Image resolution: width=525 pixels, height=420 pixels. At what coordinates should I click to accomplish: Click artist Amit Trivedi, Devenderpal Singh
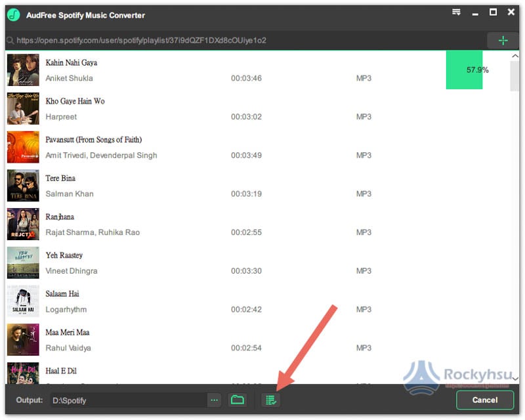(x=101, y=155)
